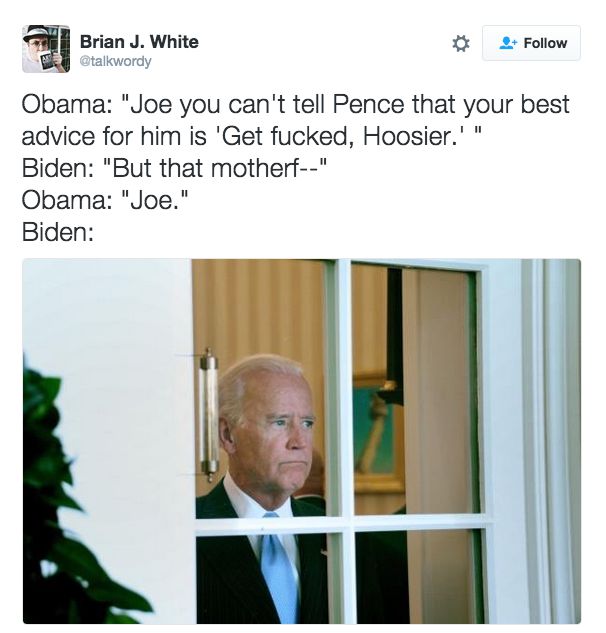Click the word "Pence" in the tweet
Viewport: 606px width, 633px height.
click(368, 105)
